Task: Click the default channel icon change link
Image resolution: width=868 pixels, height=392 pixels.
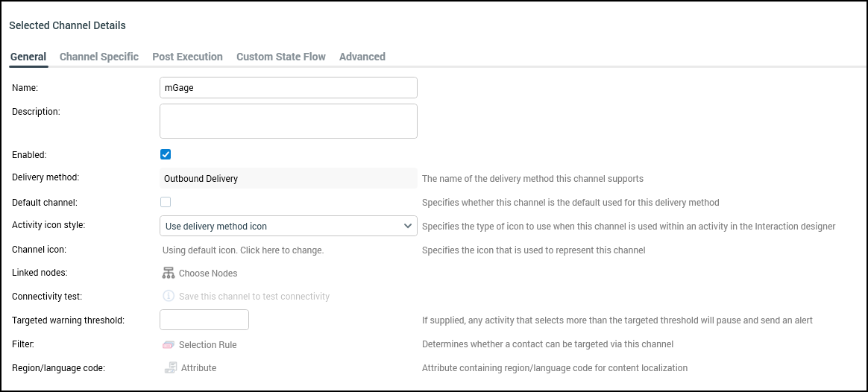Action: click(x=243, y=250)
